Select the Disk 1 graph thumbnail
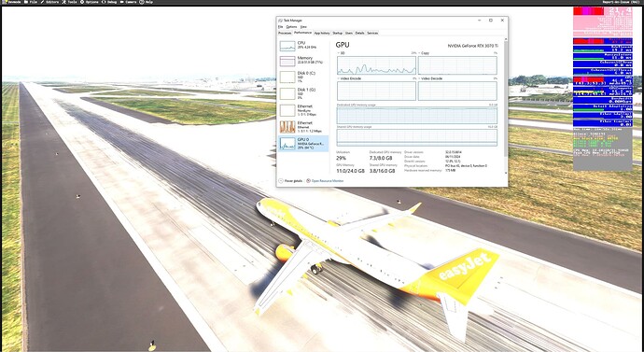This screenshot has width=644, height=352. coord(287,93)
